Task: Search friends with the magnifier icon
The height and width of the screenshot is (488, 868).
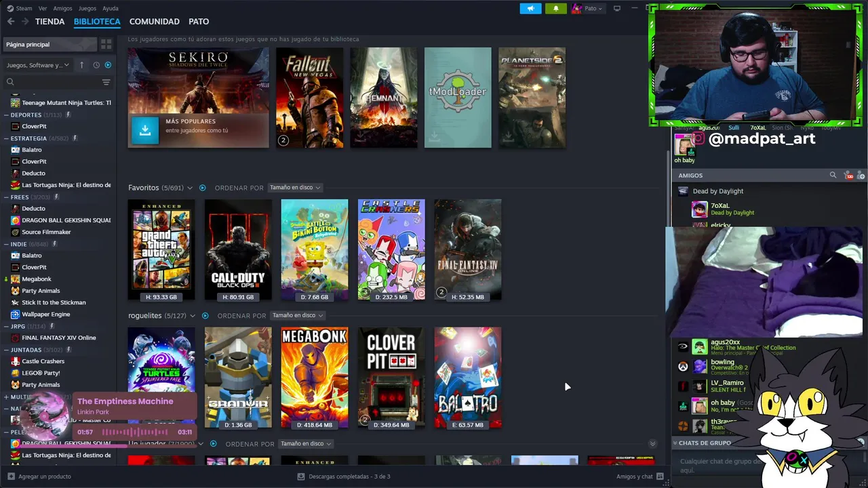Action: [x=833, y=176]
